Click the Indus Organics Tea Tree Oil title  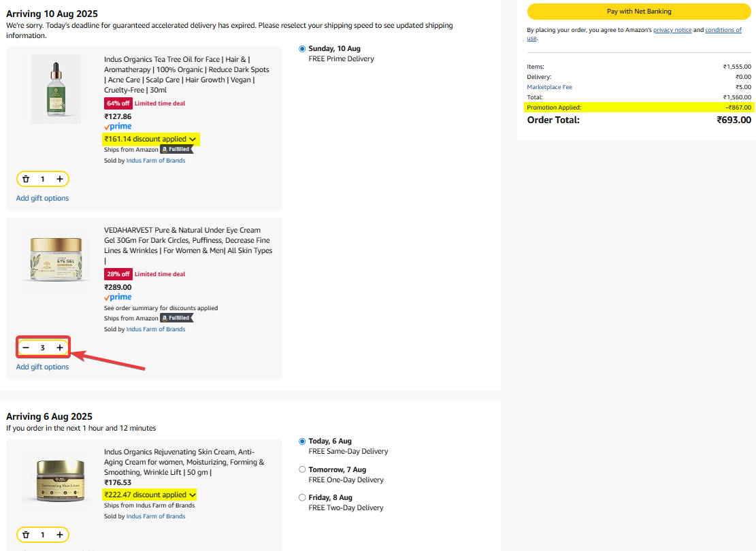[x=186, y=75]
